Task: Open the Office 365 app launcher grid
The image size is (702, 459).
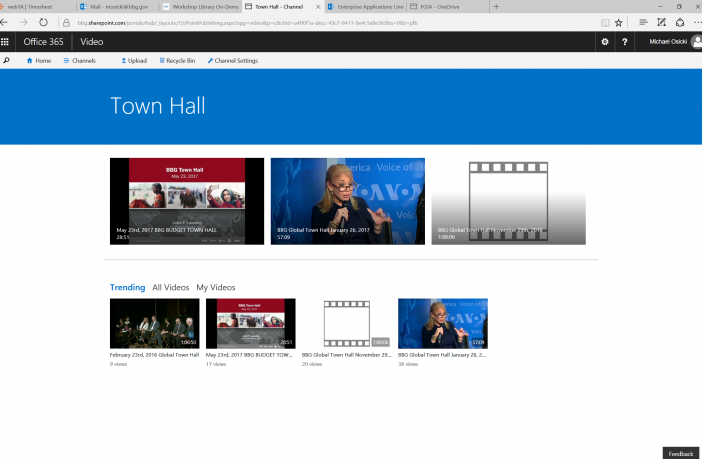Action: (5, 42)
